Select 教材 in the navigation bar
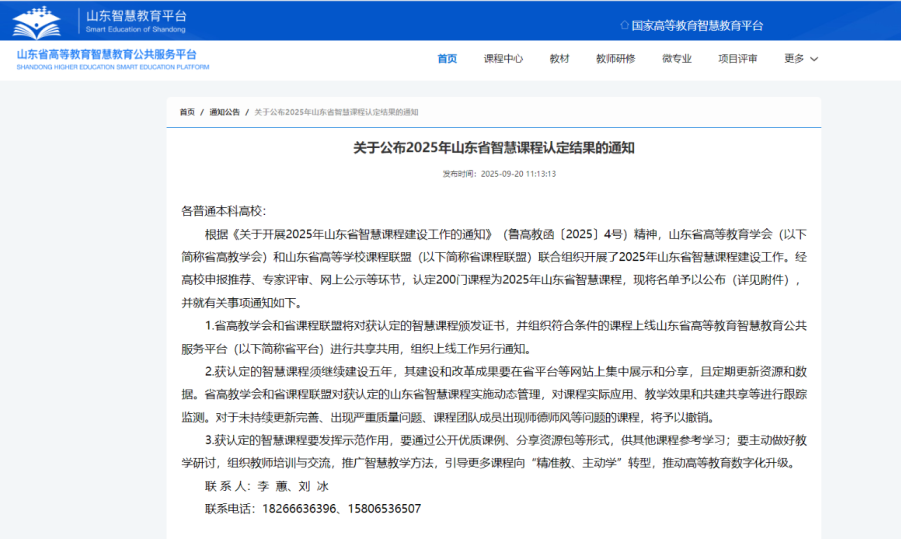The width and height of the screenshot is (901, 539). [x=559, y=59]
